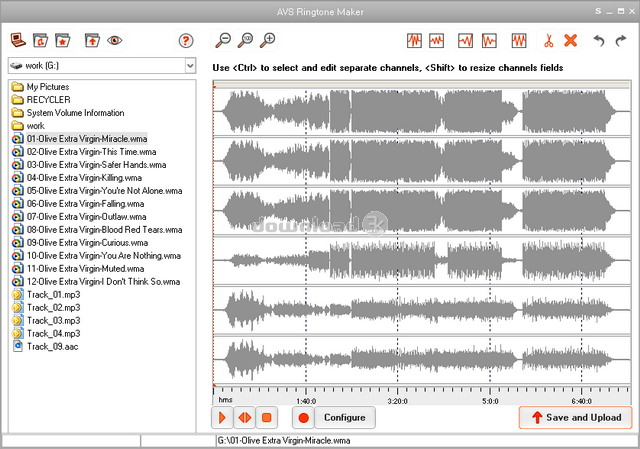Click the Save and Upload button
The height and width of the screenshot is (449, 640).
point(576,417)
